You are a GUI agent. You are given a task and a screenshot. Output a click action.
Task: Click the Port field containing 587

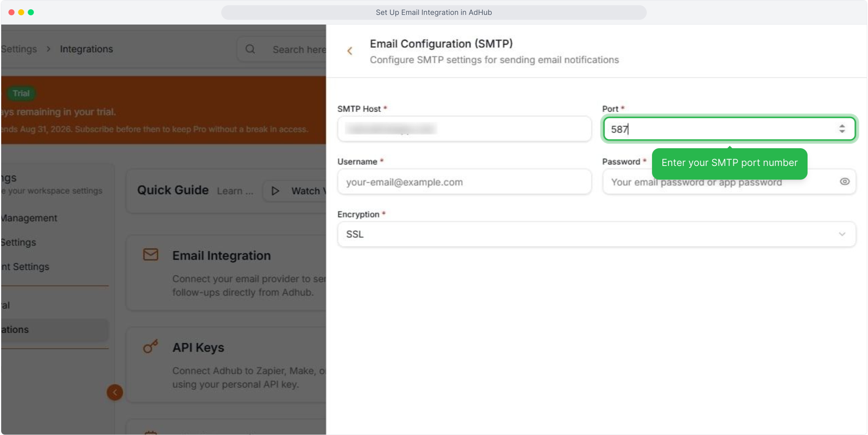click(x=729, y=129)
